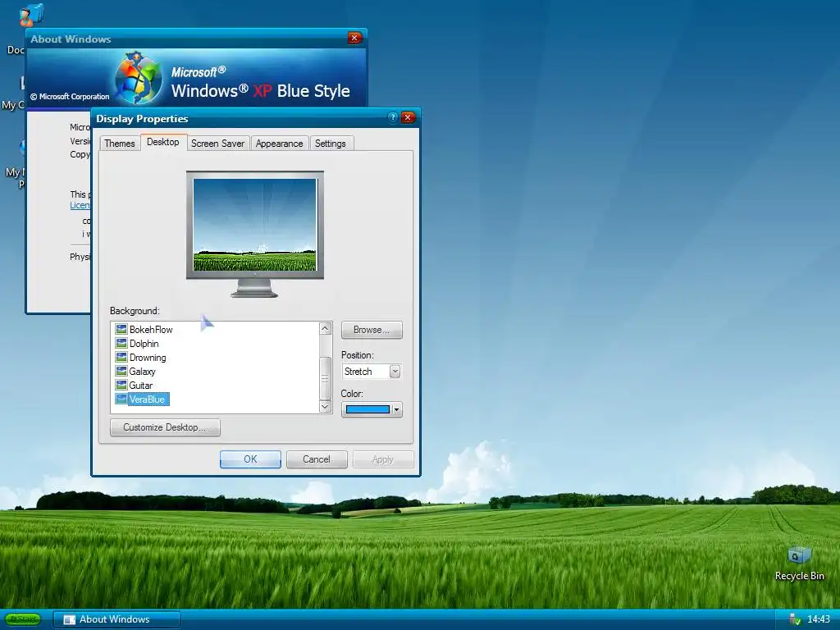This screenshot has width=840, height=630.
Task: Confirm with the OK button
Action: pos(250,459)
